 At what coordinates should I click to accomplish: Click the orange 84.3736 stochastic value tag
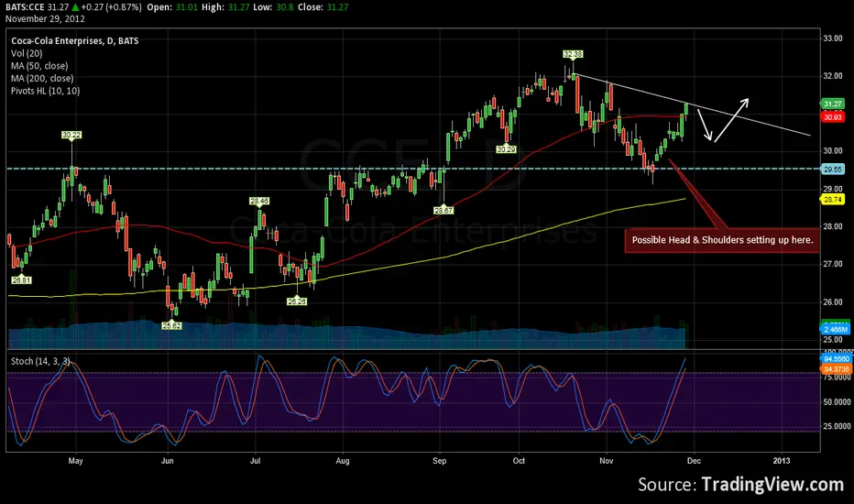pyautogui.click(x=836, y=369)
